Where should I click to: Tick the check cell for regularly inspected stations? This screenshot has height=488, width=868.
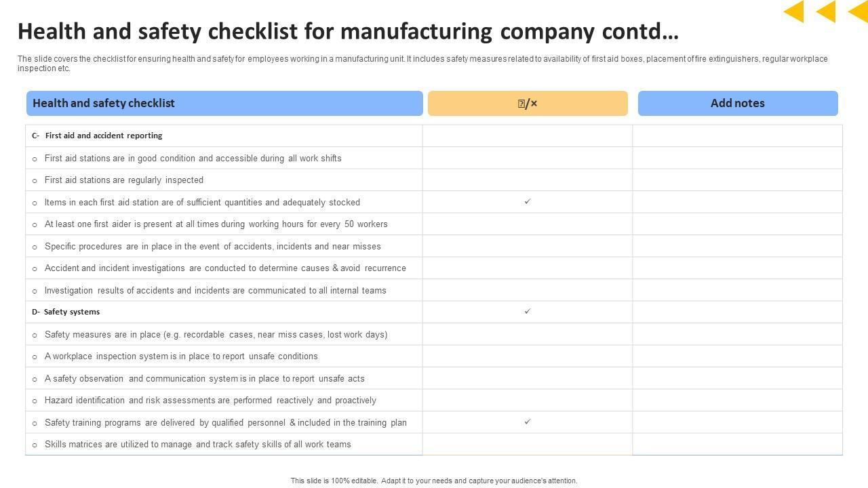pos(528,180)
